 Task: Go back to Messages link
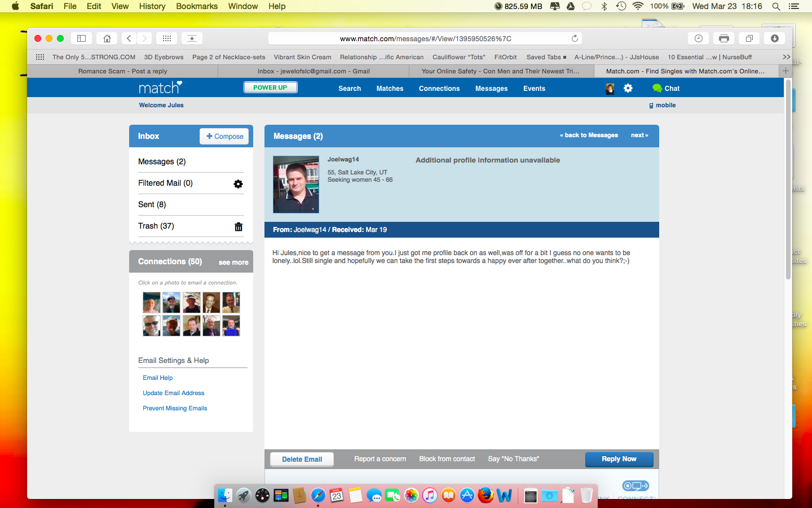pos(589,135)
